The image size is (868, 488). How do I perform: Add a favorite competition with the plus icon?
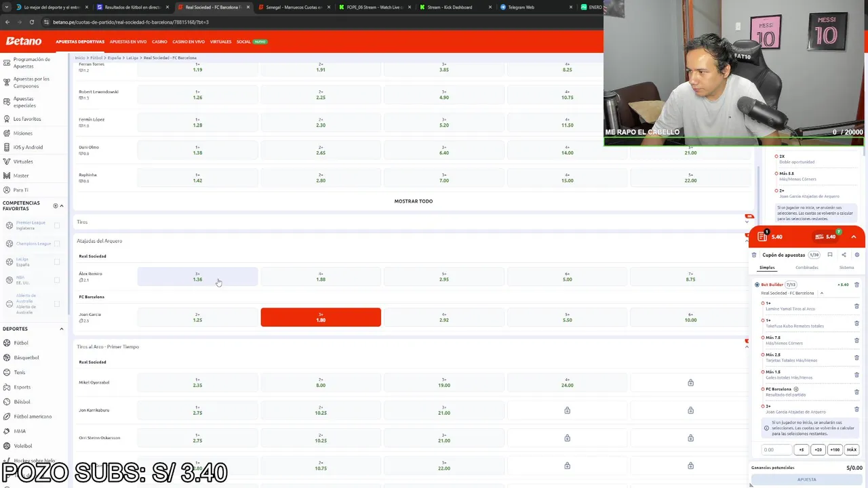point(56,205)
